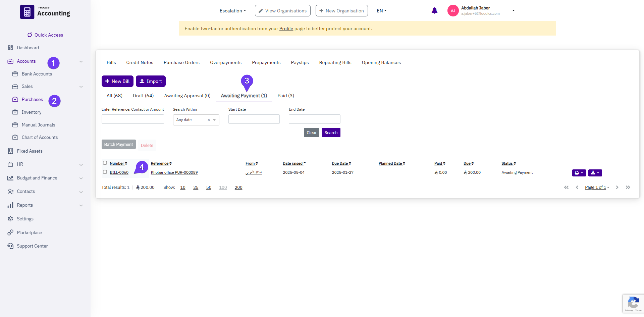644x317 pixels.
Task: Expand the Reports sidebar section
Action: point(81,205)
